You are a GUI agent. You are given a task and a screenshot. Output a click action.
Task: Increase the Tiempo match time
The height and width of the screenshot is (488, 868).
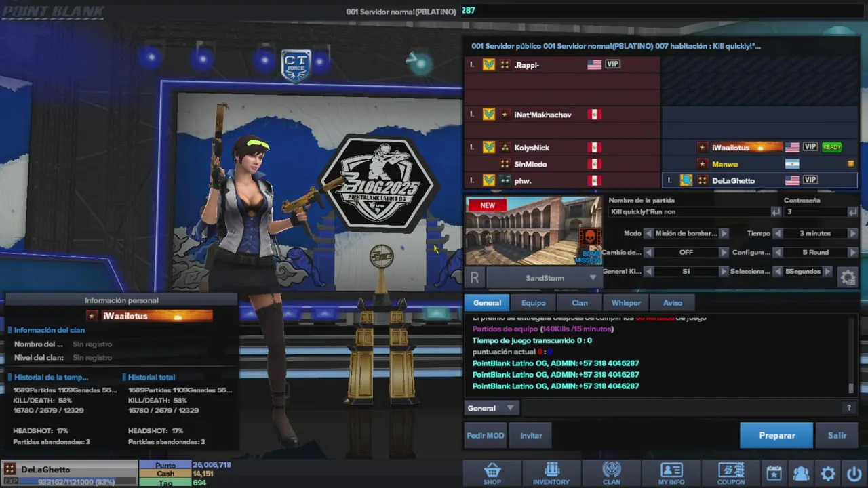tap(852, 233)
